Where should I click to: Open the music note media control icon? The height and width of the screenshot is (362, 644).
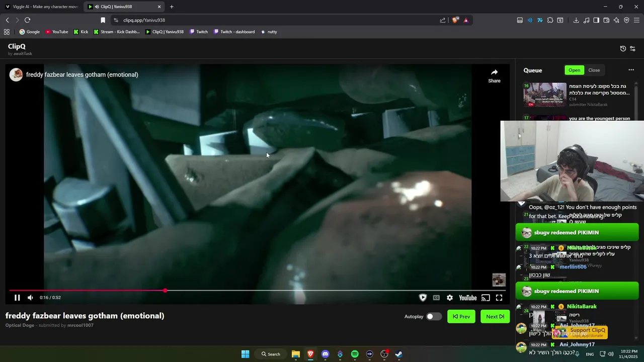[x=586, y=20]
